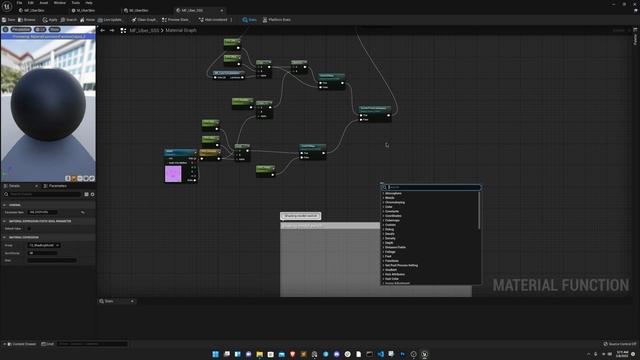
Task: Expand the Constants node category
Action: [x=392, y=211]
